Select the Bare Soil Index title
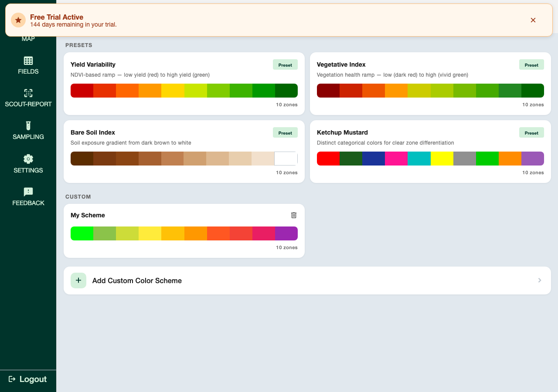Viewport: 558px width, 392px height. 93,132
